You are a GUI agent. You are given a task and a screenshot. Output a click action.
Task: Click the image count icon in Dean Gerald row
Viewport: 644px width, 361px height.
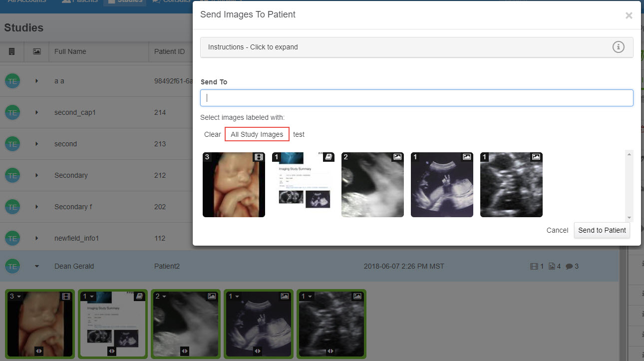pyautogui.click(x=552, y=266)
